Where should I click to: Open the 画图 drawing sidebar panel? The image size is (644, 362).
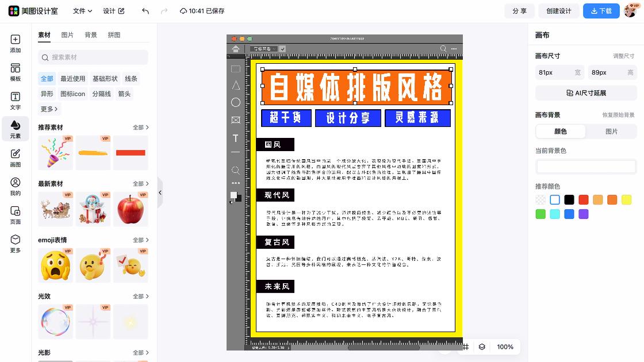(x=15, y=158)
